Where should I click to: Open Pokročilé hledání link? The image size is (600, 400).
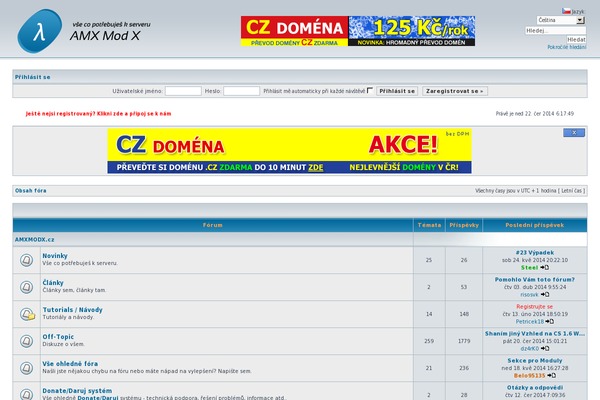[567, 47]
